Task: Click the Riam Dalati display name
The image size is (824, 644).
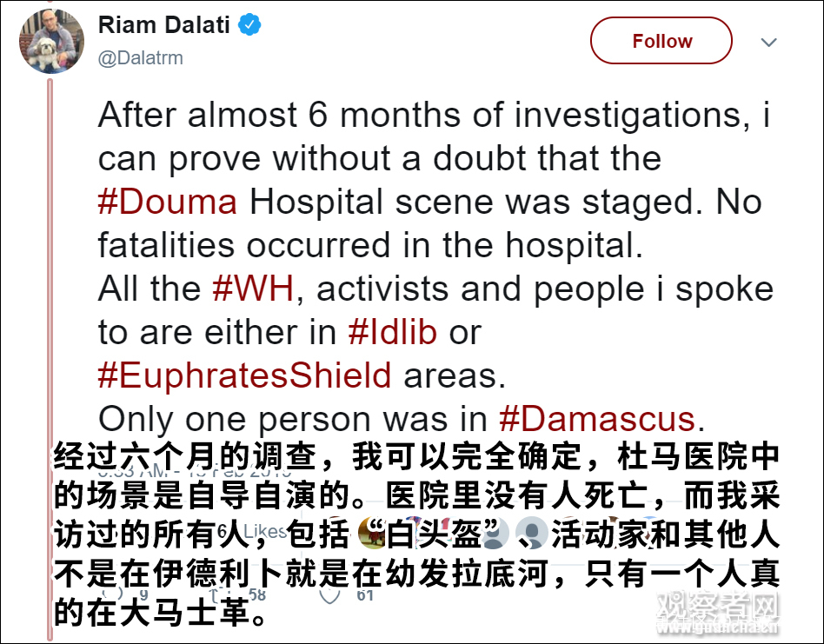Action: (163, 25)
